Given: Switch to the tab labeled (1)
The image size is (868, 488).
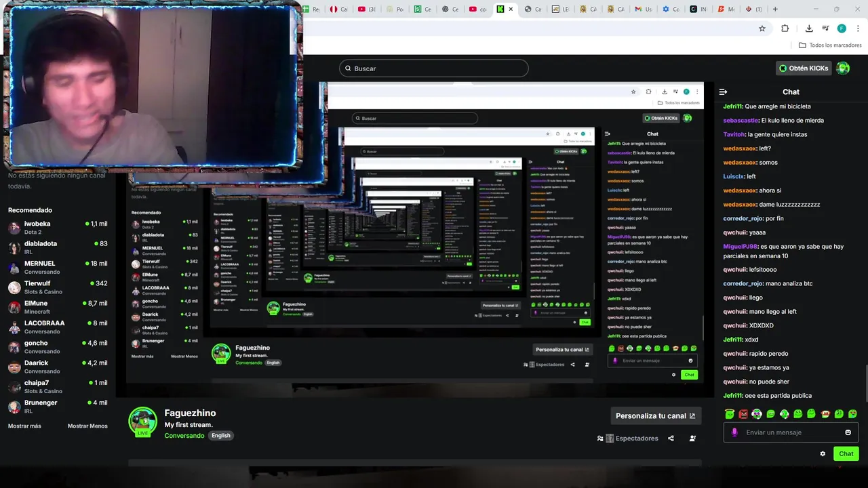Looking at the screenshot, I should [x=753, y=9].
